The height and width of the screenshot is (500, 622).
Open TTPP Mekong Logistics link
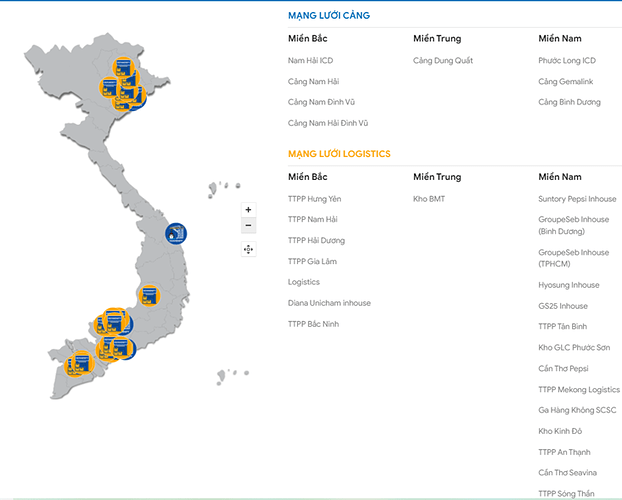point(579,389)
